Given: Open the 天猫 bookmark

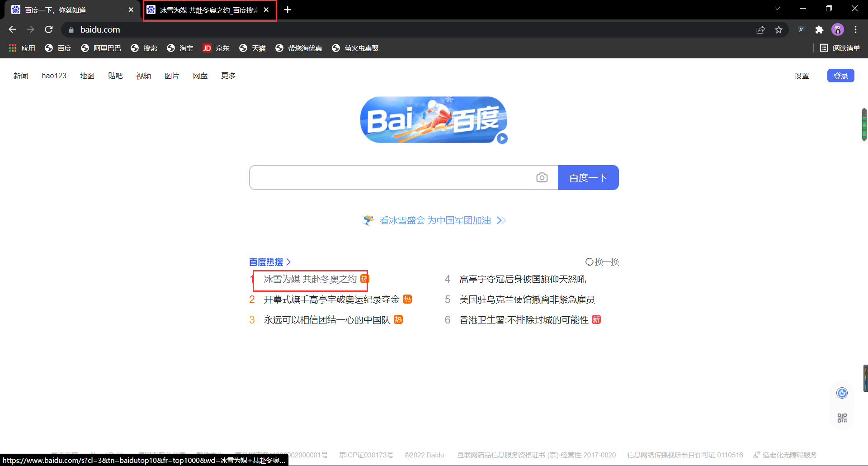Looking at the screenshot, I should 252,48.
